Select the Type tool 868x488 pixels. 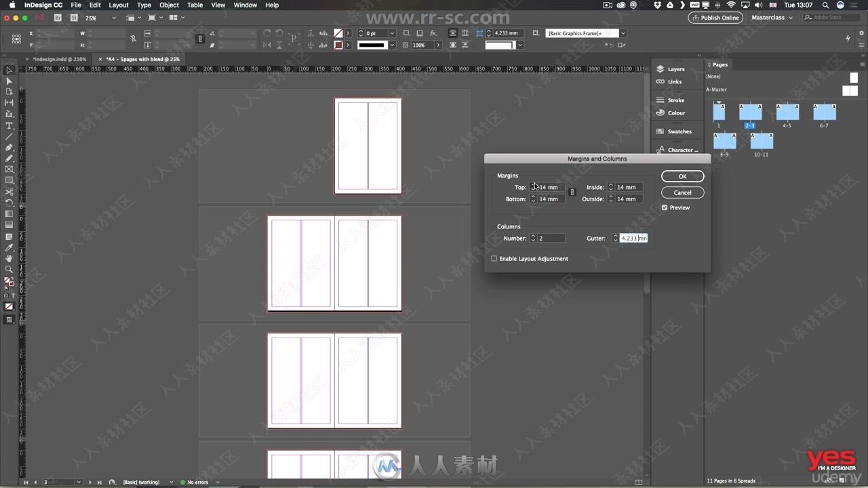(9, 126)
